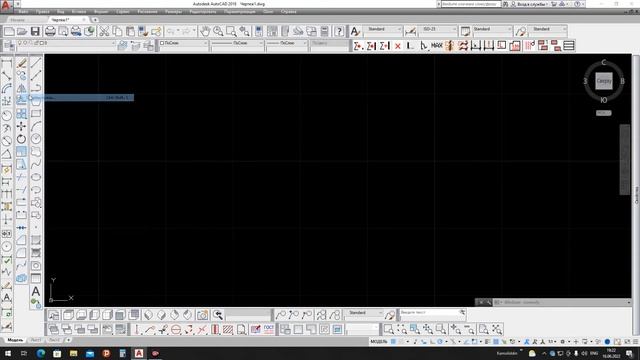
Task: Activate the Pan hand tool
Action: click(x=205, y=31)
